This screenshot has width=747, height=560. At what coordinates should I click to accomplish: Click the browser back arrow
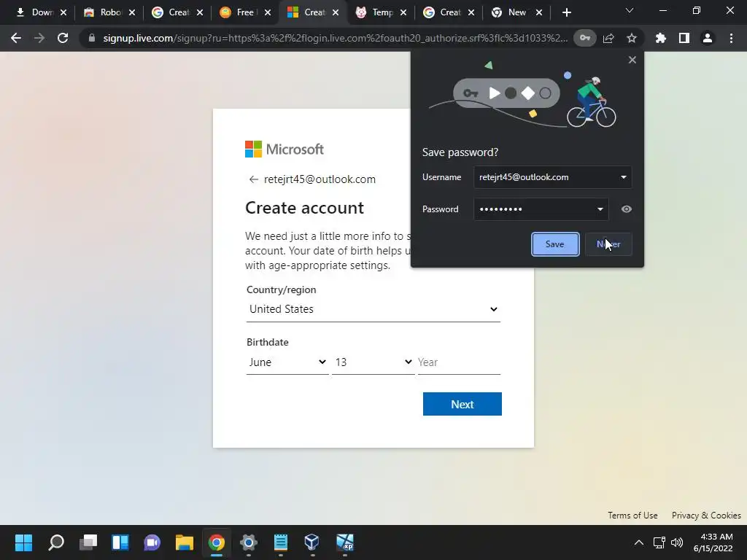coord(16,38)
